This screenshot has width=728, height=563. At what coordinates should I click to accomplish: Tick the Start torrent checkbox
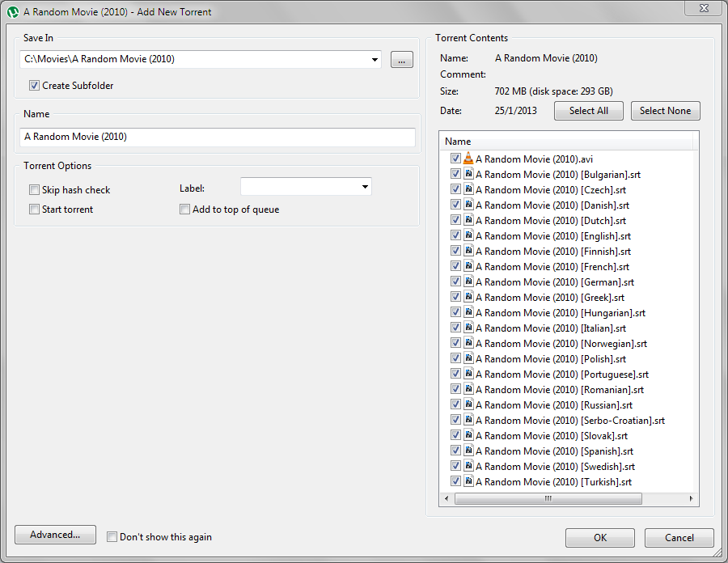click(x=34, y=210)
